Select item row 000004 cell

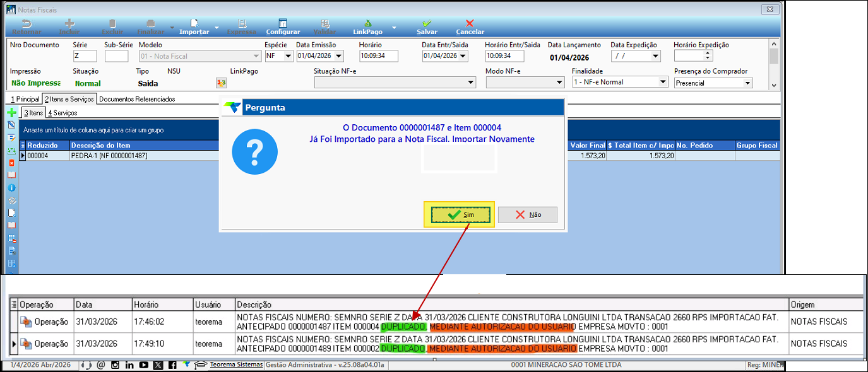(x=47, y=155)
